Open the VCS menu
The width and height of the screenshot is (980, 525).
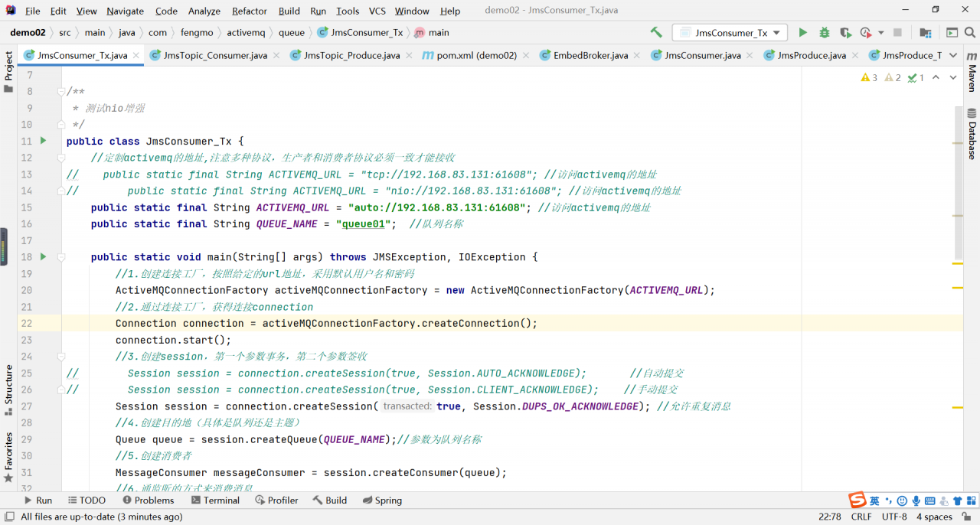click(x=377, y=11)
